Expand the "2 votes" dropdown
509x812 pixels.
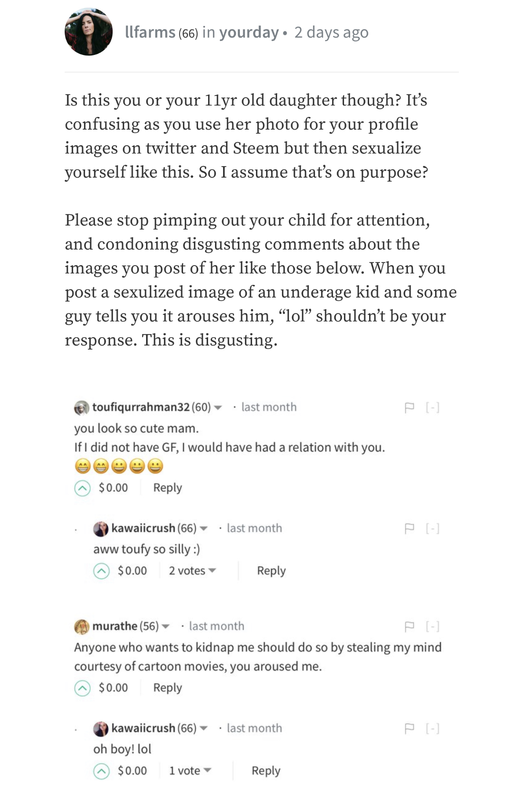click(192, 571)
